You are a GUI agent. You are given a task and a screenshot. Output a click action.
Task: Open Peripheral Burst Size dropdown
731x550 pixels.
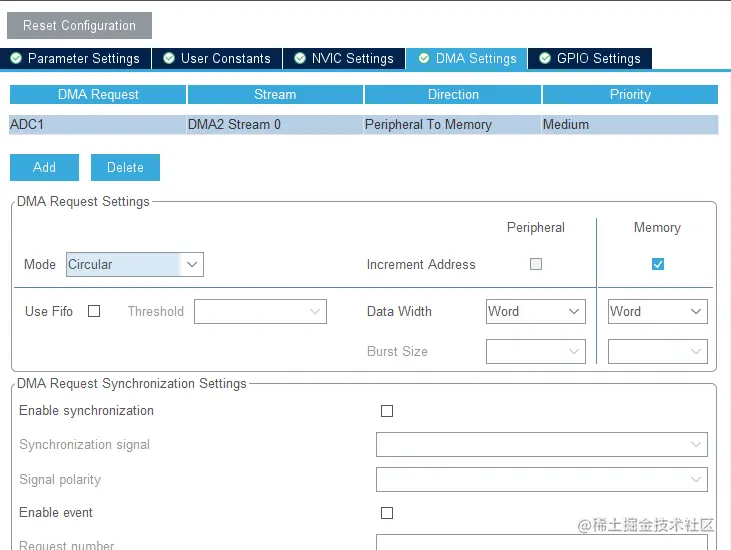[536, 351]
